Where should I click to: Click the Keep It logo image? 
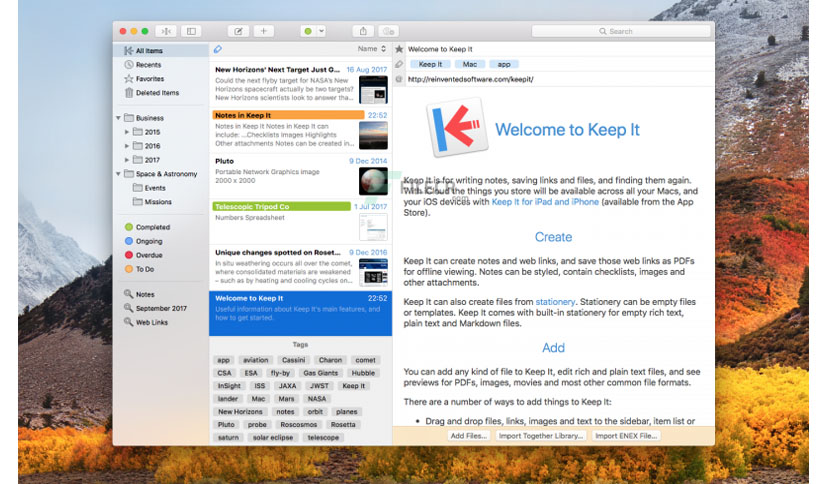coord(457,127)
